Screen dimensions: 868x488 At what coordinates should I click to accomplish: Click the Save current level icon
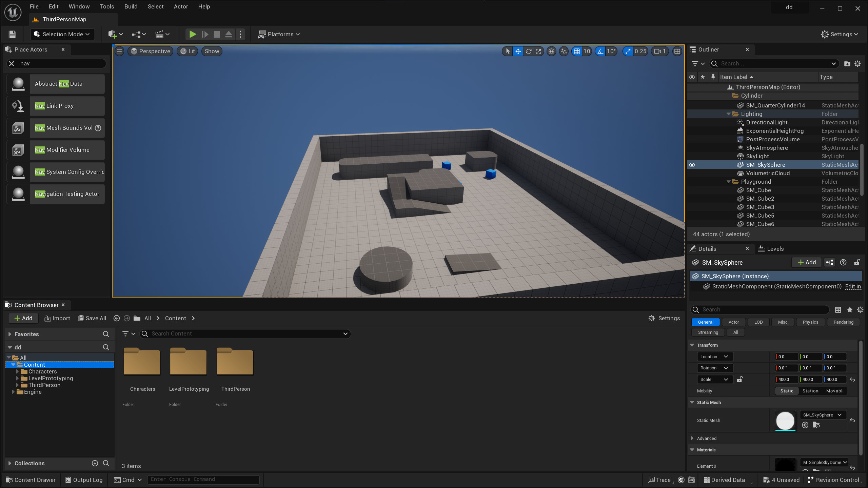(x=12, y=34)
